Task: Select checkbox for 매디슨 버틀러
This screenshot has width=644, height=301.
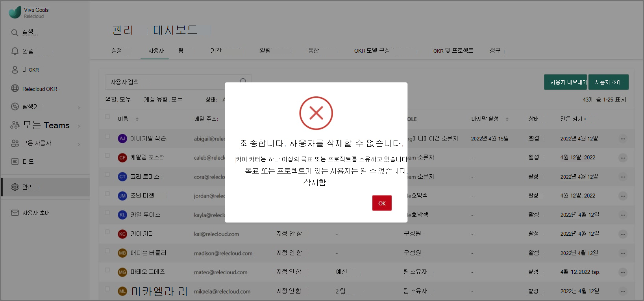Action: pyautogui.click(x=107, y=251)
